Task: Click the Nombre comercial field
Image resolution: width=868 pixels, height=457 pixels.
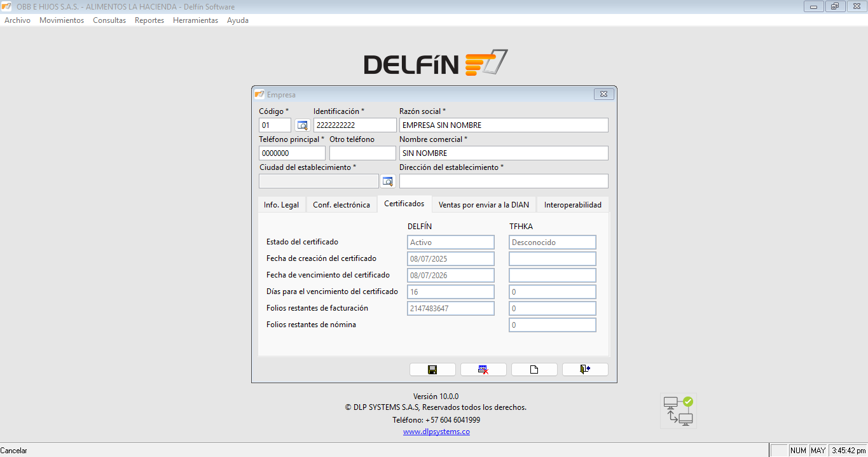Action: (504, 153)
